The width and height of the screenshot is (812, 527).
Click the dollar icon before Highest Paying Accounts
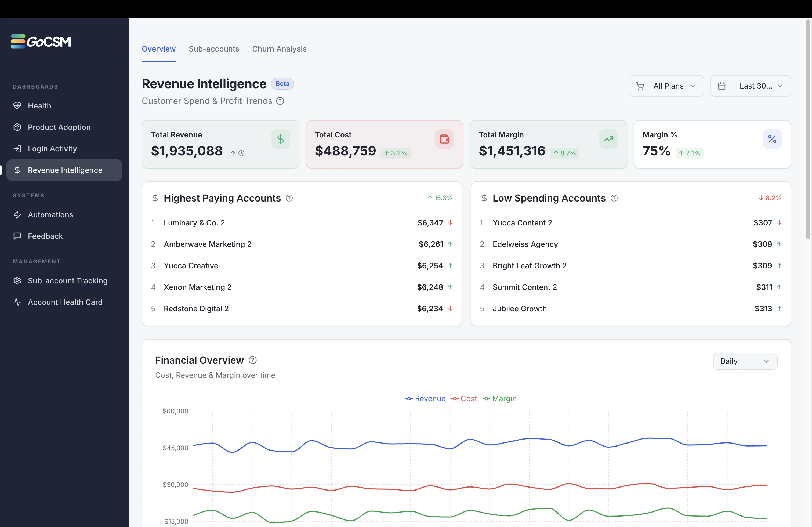click(x=155, y=198)
